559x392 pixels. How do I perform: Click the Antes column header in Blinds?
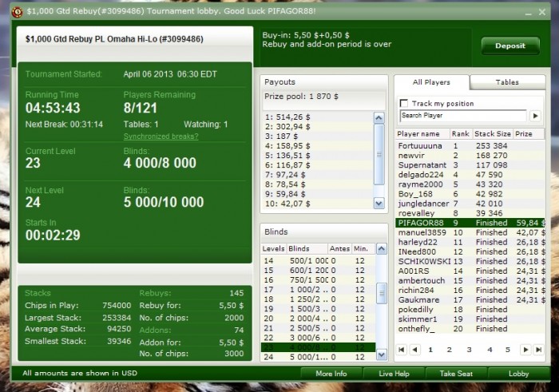click(339, 248)
